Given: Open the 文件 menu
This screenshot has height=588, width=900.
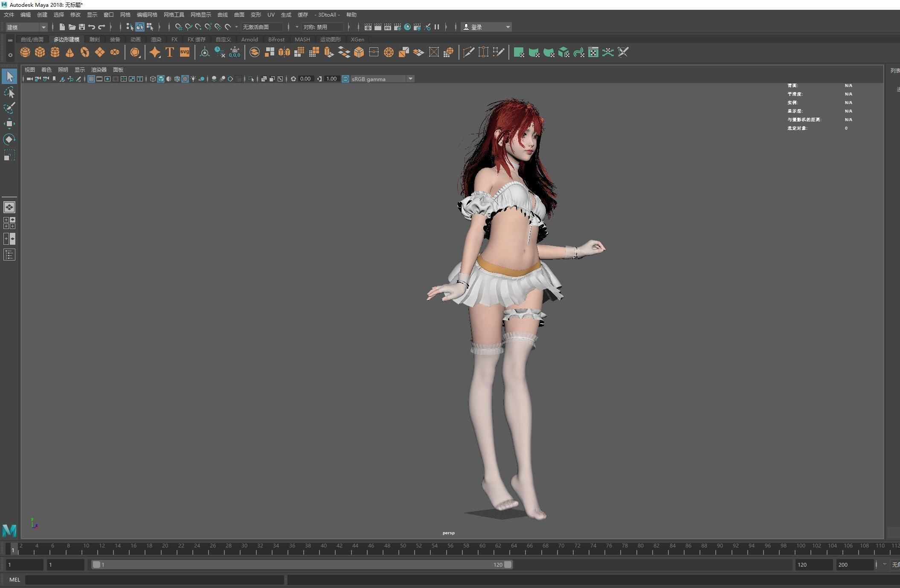Looking at the screenshot, I should (9, 15).
